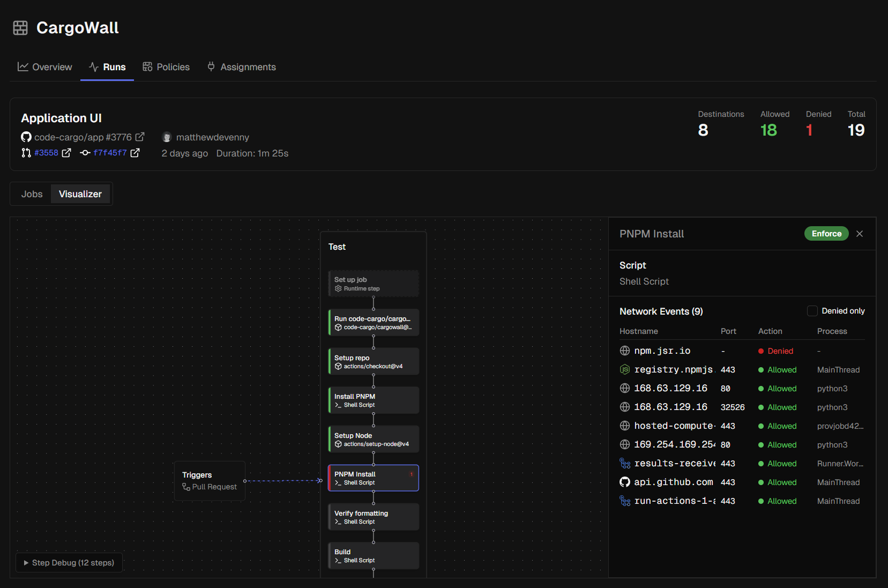Switch to the Jobs view
The width and height of the screenshot is (888, 588).
32,193
